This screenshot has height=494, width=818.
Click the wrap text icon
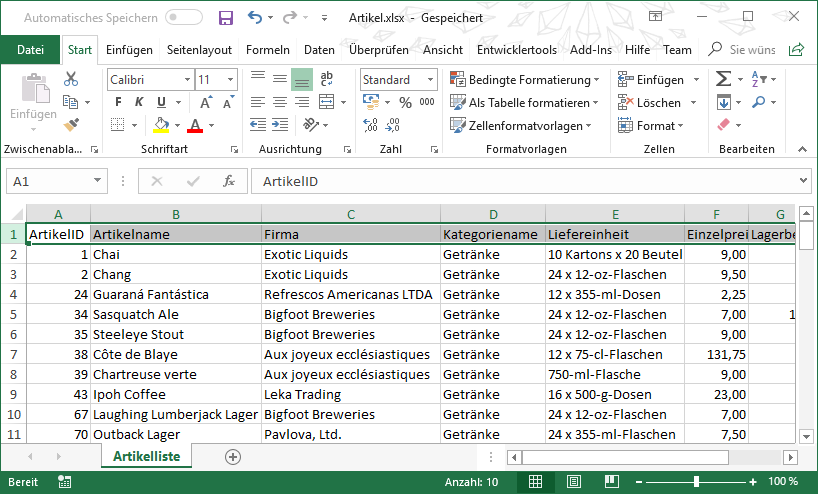[x=327, y=79]
